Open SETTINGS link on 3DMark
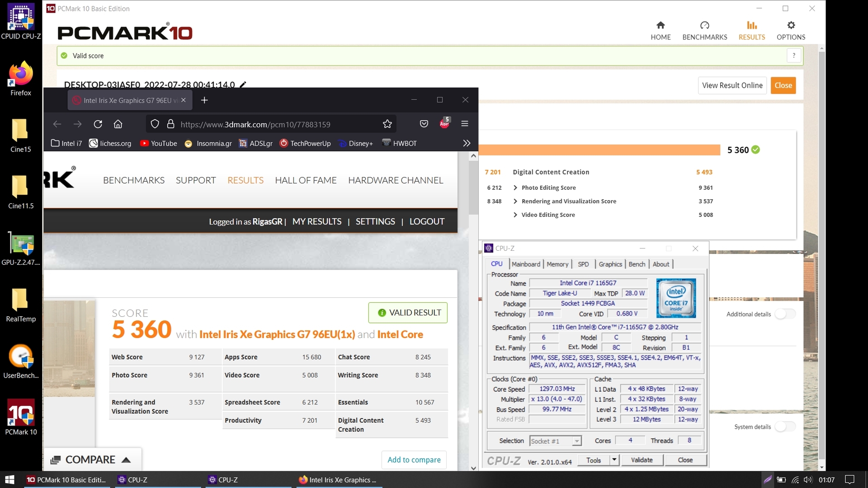This screenshot has width=868, height=488. [375, 221]
